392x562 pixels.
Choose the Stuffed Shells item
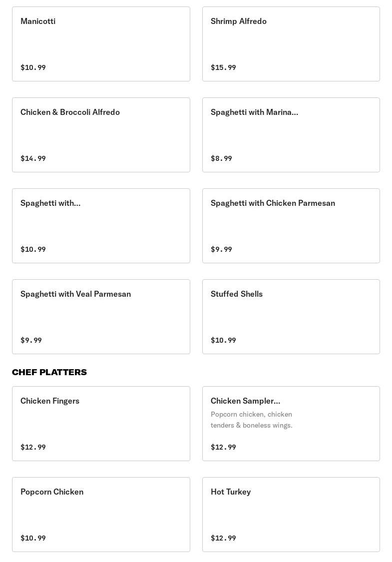[291, 317]
